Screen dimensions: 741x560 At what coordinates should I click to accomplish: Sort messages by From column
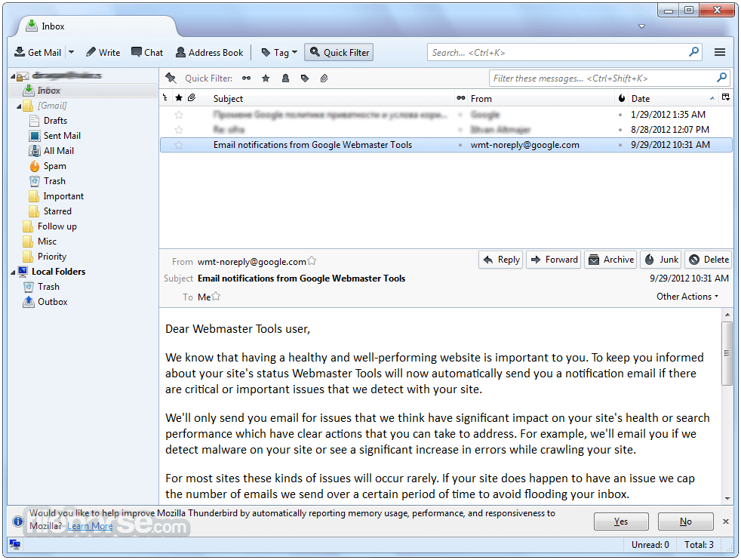(x=540, y=98)
